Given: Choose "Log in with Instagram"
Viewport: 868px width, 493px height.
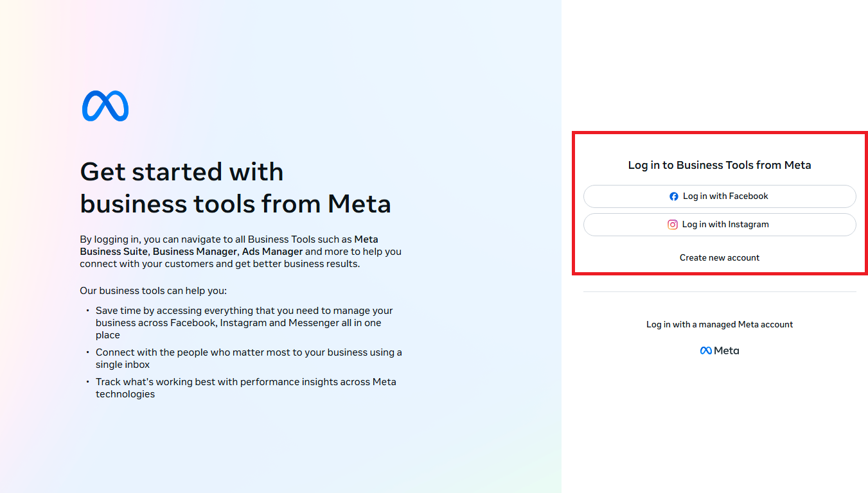Looking at the screenshot, I should pyautogui.click(x=720, y=225).
